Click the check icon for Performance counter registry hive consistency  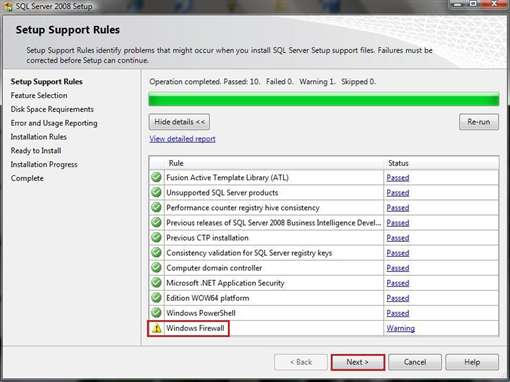156,207
